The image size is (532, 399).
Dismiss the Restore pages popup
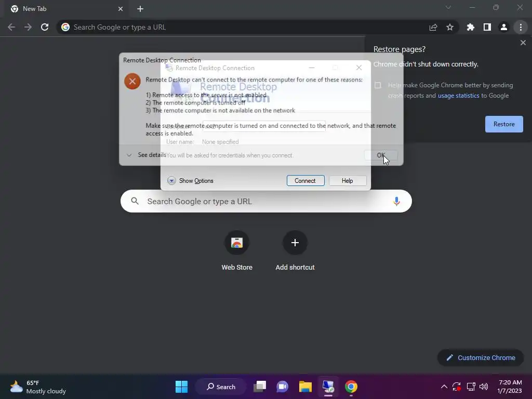point(523,43)
